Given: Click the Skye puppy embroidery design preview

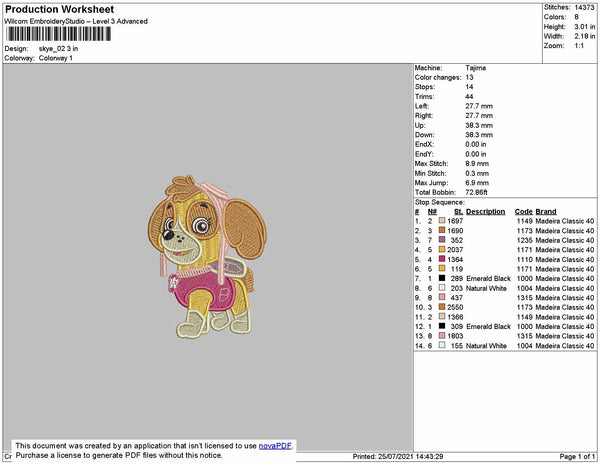Looking at the screenshot, I should pyautogui.click(x=207, y=257).
